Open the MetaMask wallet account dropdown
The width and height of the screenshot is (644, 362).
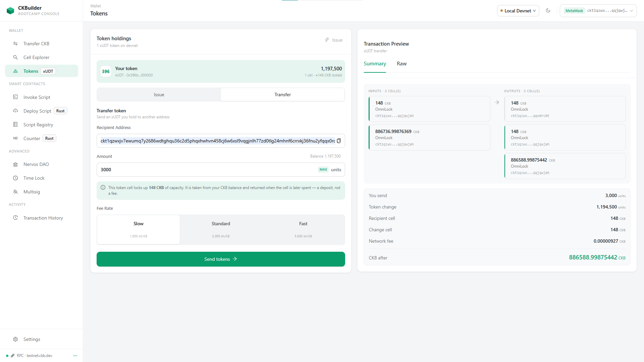[x=598, y=11]
